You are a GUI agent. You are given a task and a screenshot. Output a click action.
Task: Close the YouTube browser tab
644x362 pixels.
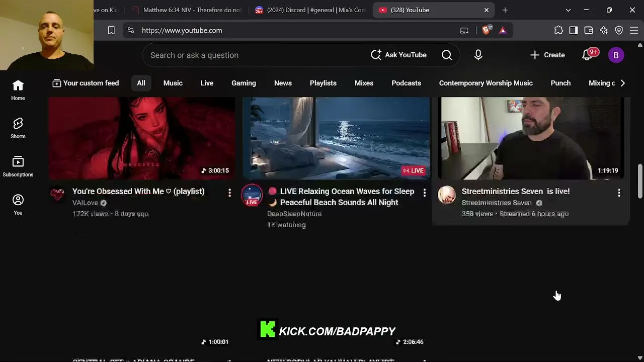tap(487, 10)
